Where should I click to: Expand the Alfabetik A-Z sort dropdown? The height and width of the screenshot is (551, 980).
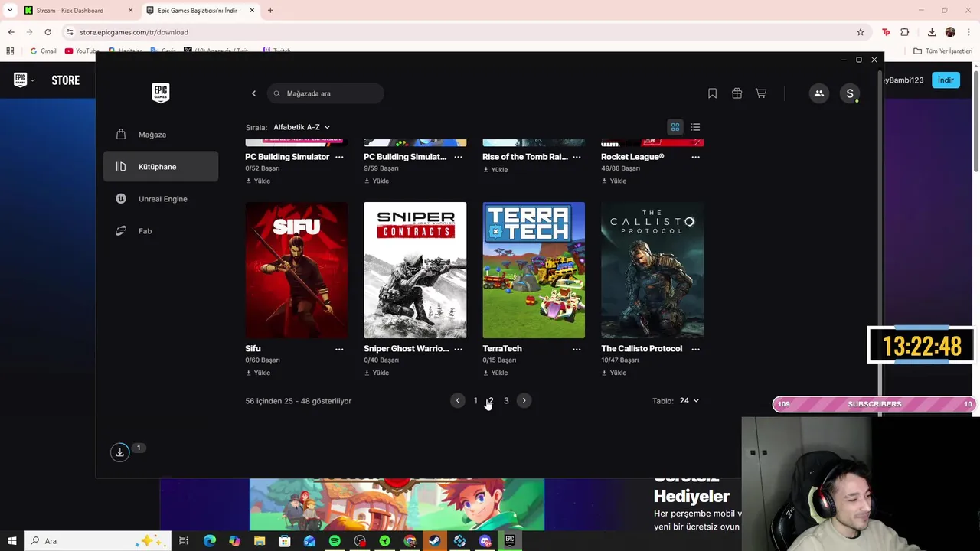pos(302,127)
